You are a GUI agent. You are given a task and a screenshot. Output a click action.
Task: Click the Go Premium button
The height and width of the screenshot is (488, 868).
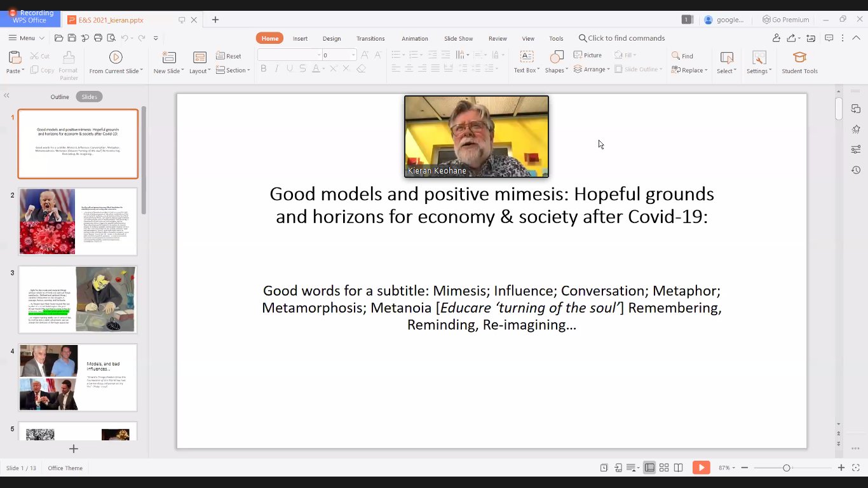[x=786, y=20]
